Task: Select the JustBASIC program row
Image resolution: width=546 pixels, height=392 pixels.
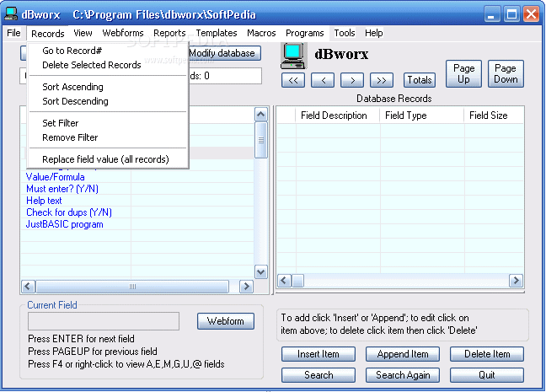Action: [x=137, y=224]
